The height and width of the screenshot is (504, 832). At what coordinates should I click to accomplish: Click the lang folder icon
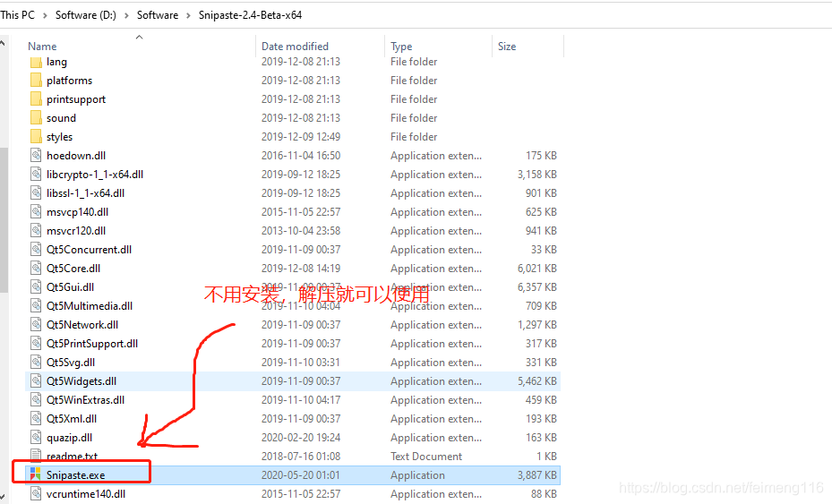click(36, 62)
